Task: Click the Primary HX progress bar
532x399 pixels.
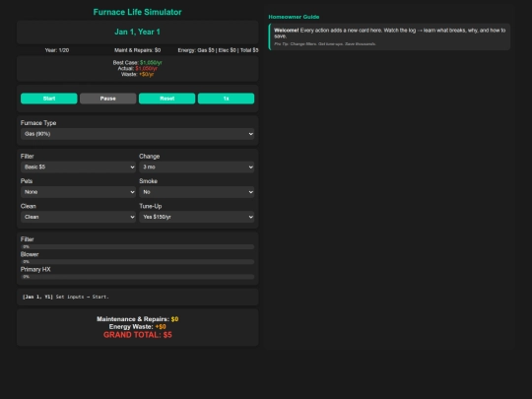Action: [137, 277]
